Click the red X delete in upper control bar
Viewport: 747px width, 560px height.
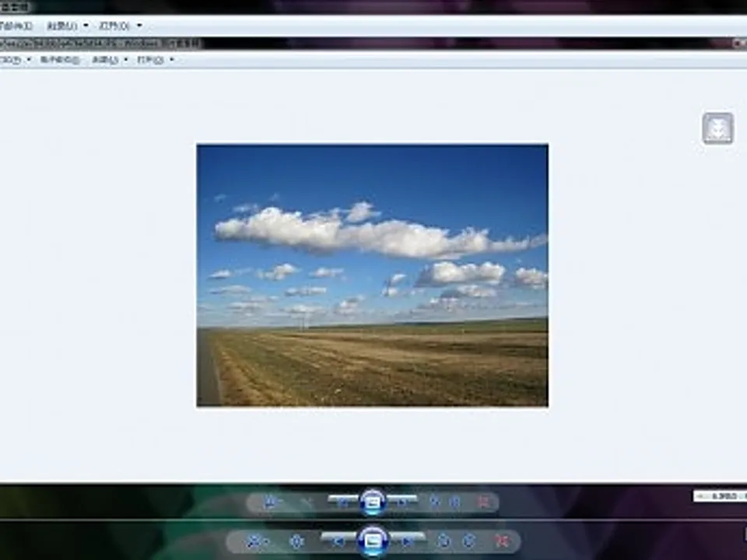point(483,502)
